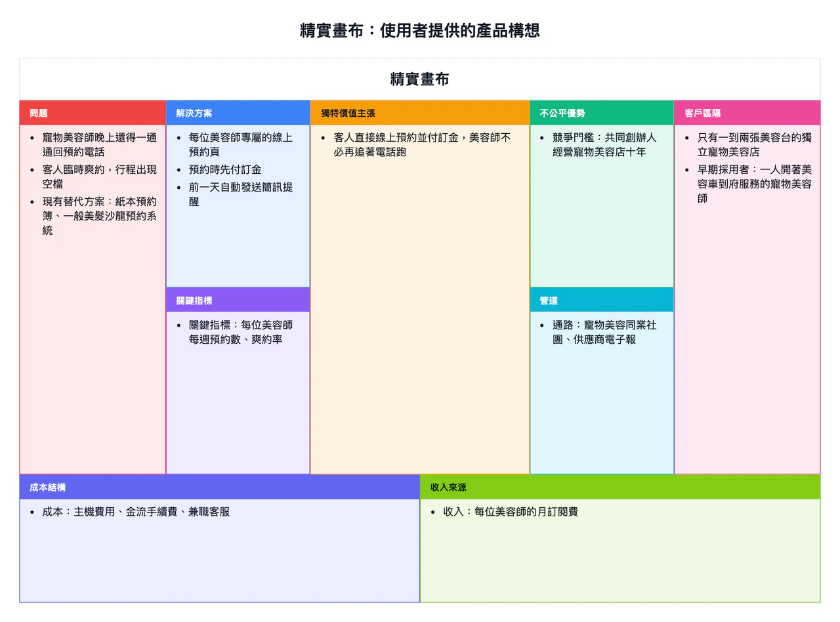Click the bullet '成本：主機費用、金流手續費、兼職客服'
The height and width of the screenshot is (622, 840).
click(136, 512)
